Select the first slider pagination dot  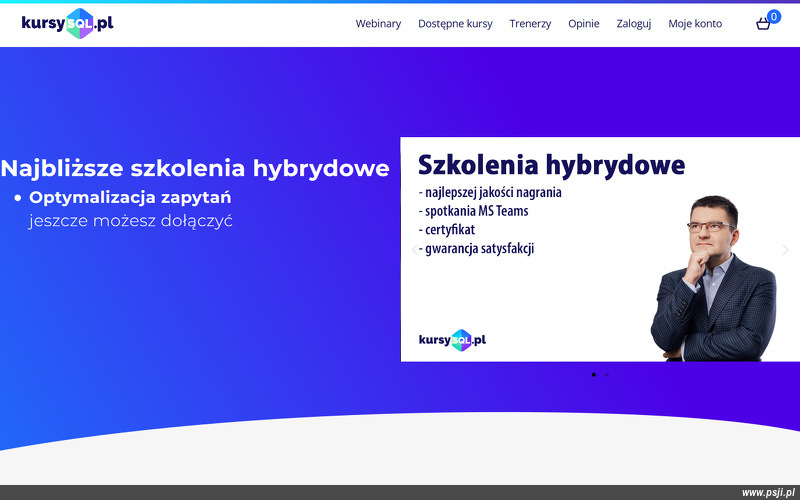[x=593, y=374]
